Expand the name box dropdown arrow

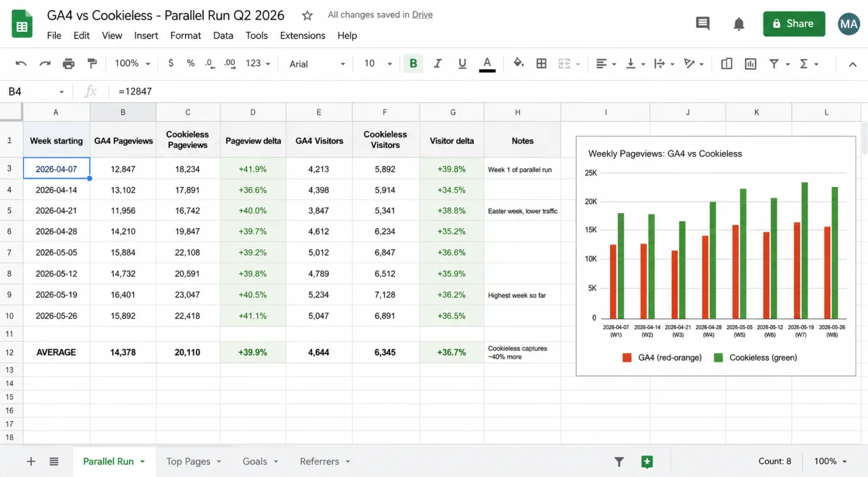(61, 92)
